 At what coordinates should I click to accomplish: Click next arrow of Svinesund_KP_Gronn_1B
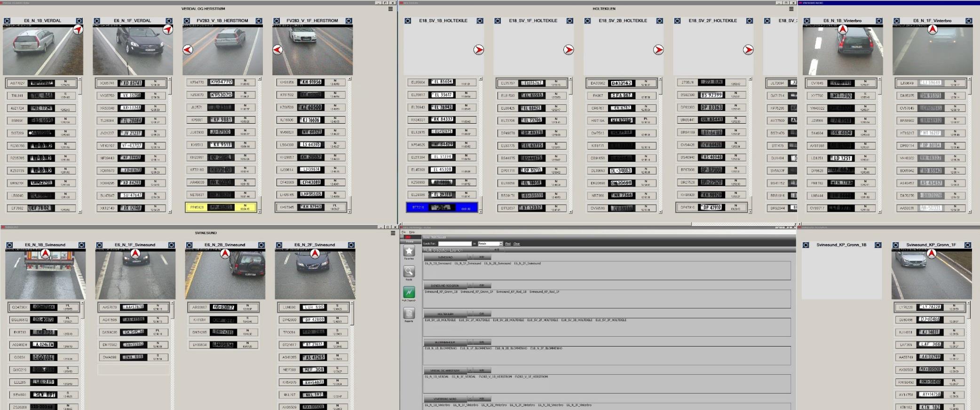click(x=877, y=245)
